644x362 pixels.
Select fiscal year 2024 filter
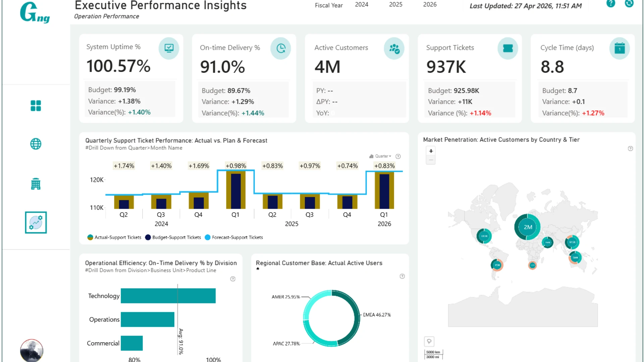[x=362, y=5]
